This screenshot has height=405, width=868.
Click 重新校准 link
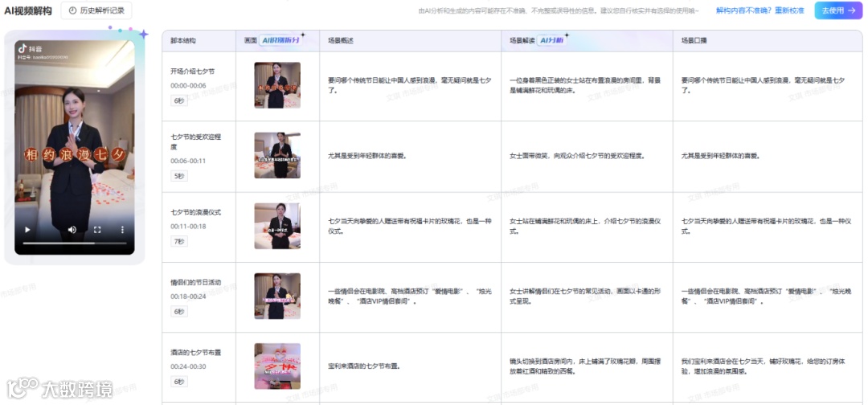point(789,10)
